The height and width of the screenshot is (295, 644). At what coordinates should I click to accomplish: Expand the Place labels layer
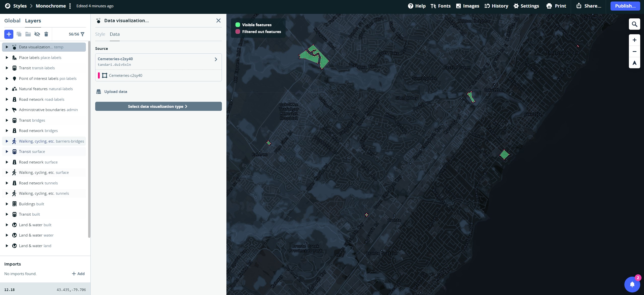pyautogui.click(x=7, y=57)
